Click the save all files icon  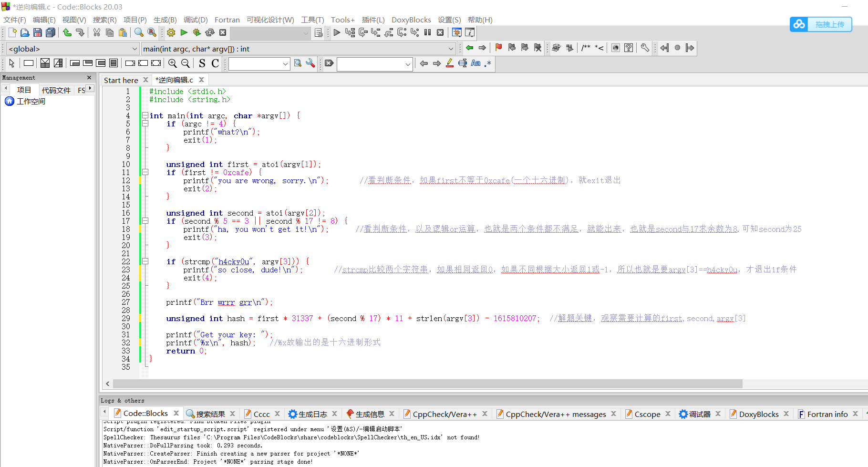pos(51,32)
